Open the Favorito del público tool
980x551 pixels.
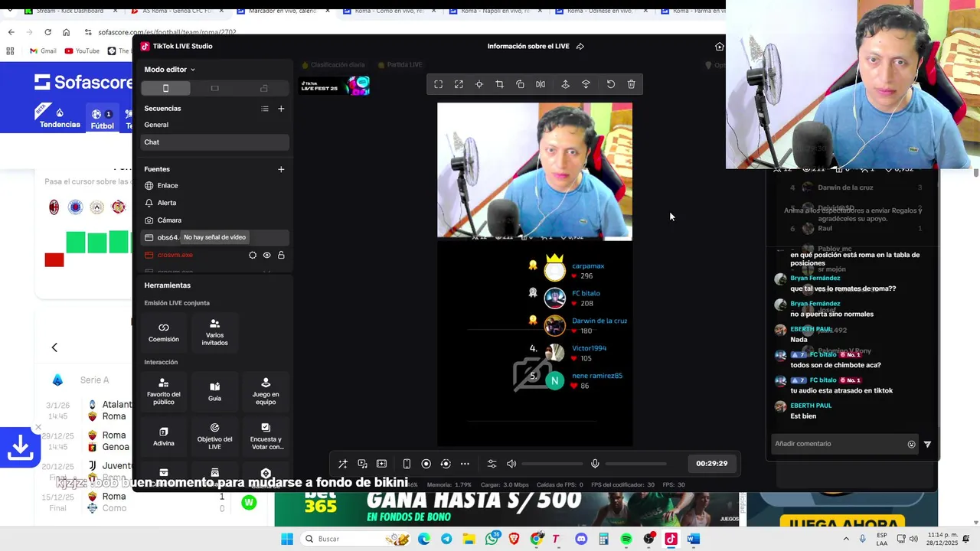pyautogui.click(x=164, y=390)
